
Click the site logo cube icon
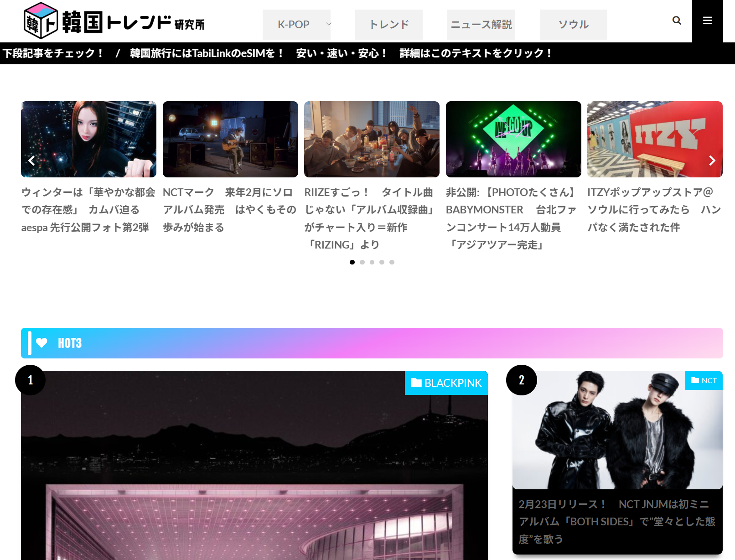[41, 21]
